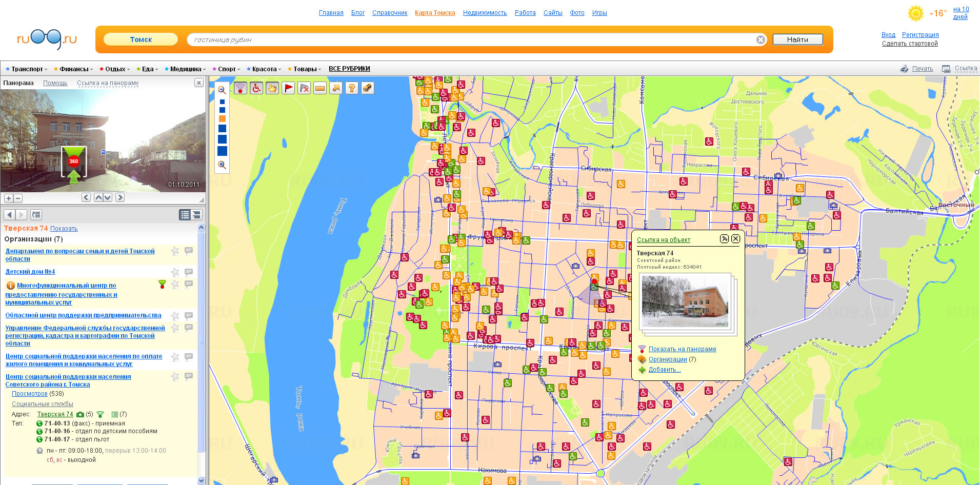Click the Томск city selector button
This screenshot has height=485, width=980.
pyautogui.click(x=141, y=39)
